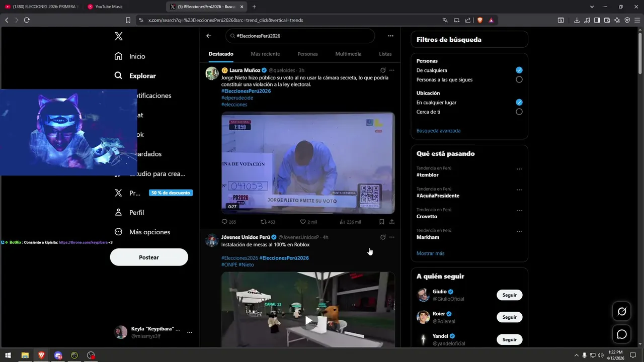The image size is (644, 362).
Task: Click the translate page icon
Action: (x=445, y=20)
